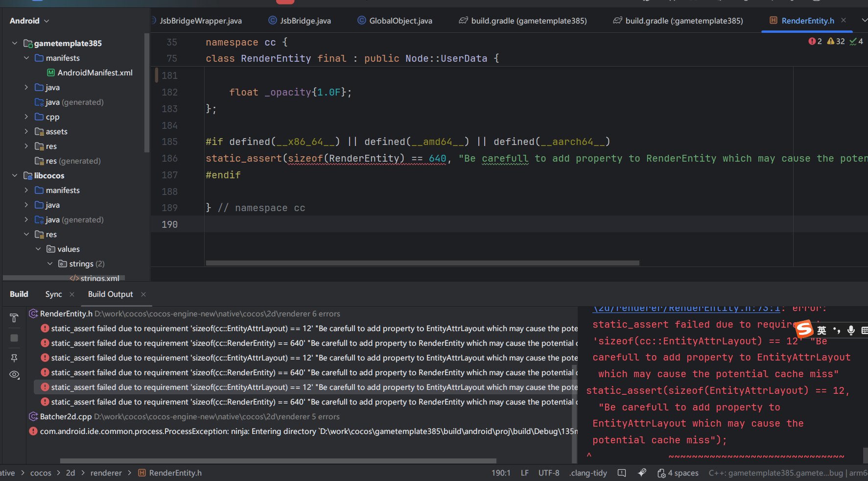Close the RenderEntity.h editor tab
This screenshot has height=481, width=868.
[x=844, y=20]
